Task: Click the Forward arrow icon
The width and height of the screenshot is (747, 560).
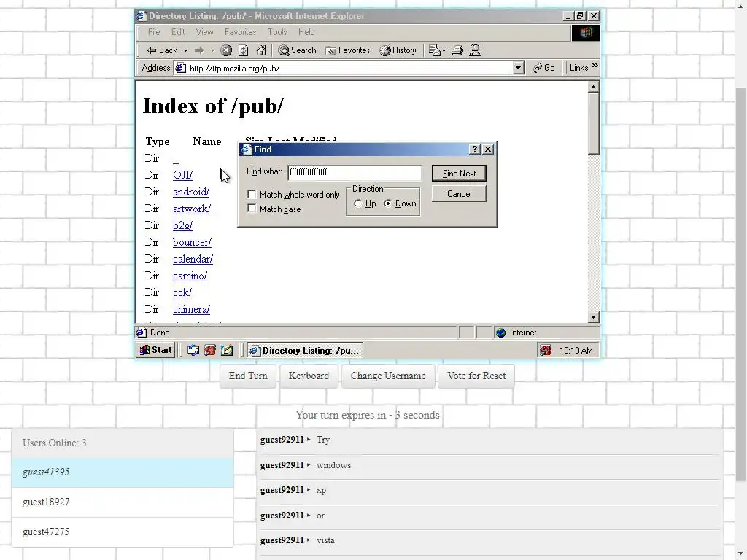Action: [x=199, y=50]
